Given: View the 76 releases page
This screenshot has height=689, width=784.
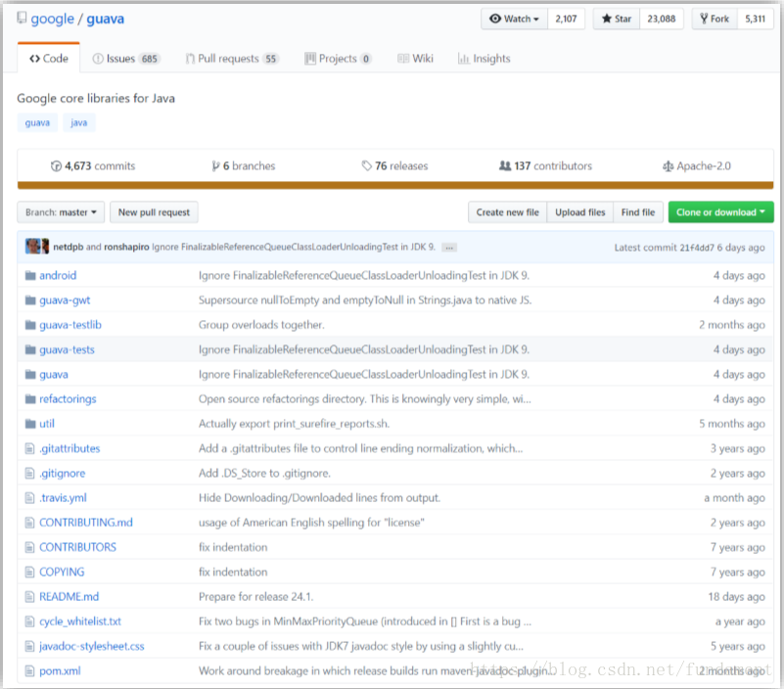Looking at the screenshot, I should click(x=395, y=166).
